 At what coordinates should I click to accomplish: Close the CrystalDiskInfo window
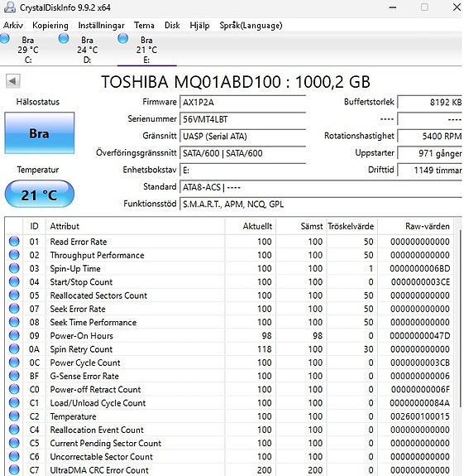click(457, 7)
